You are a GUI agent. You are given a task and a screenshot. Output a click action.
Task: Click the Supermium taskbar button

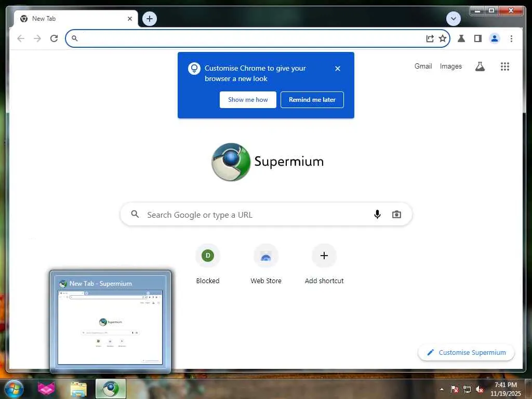(x=111, y=389)
